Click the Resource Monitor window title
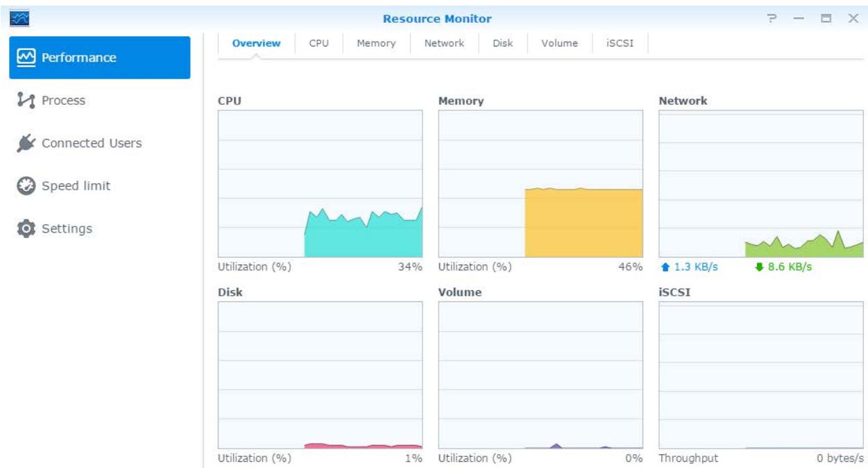The image size is (868, 468). pos(437,19)
